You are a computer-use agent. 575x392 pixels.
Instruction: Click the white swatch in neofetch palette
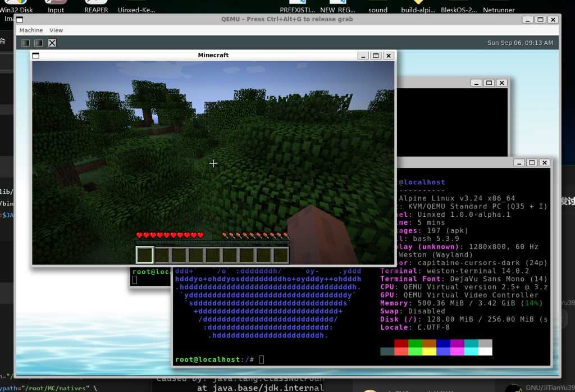(485, 352)
